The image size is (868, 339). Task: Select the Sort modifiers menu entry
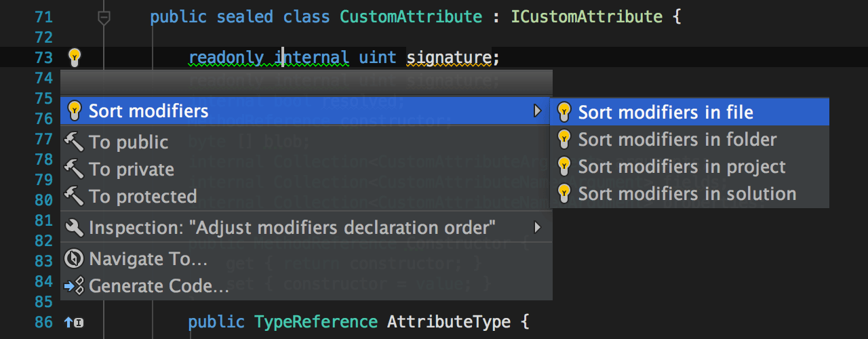307,111
